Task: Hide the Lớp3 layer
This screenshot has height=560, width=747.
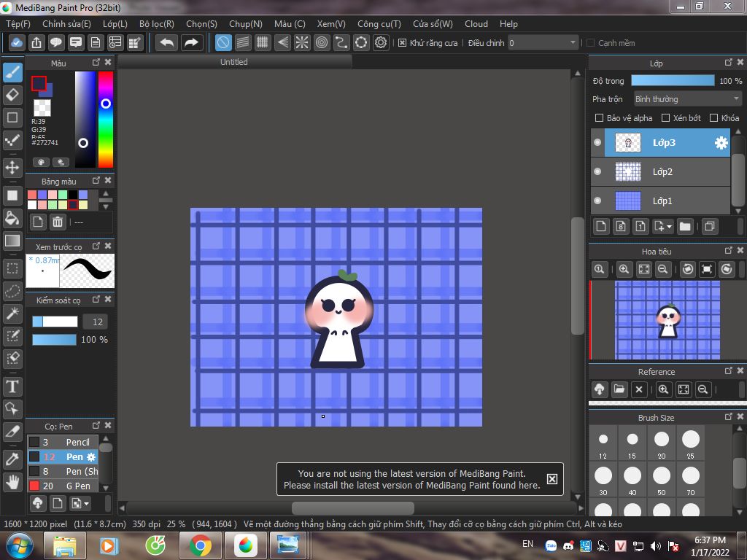Action: (x=598, y=142)
